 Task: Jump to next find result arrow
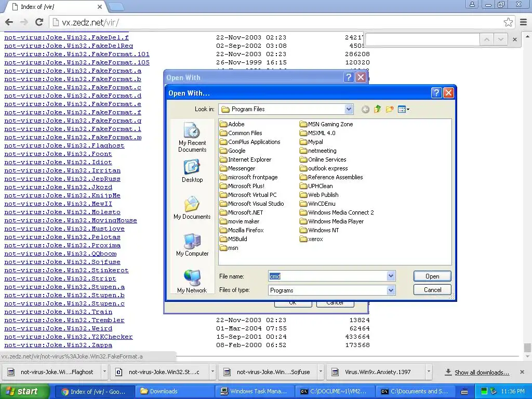coord(501,39)
